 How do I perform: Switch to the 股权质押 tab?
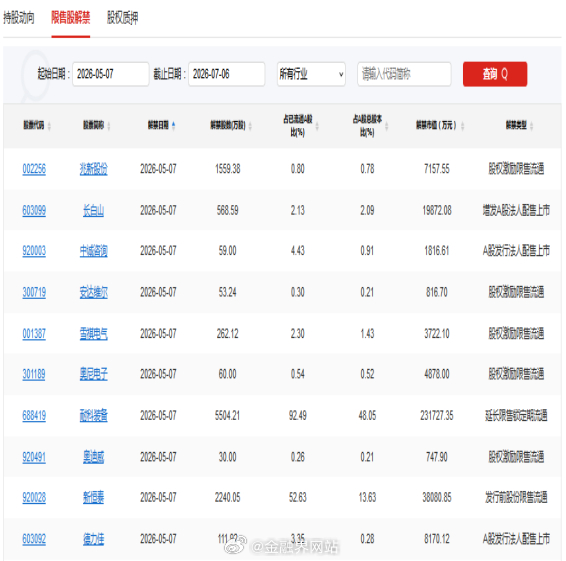coord(122,17)
